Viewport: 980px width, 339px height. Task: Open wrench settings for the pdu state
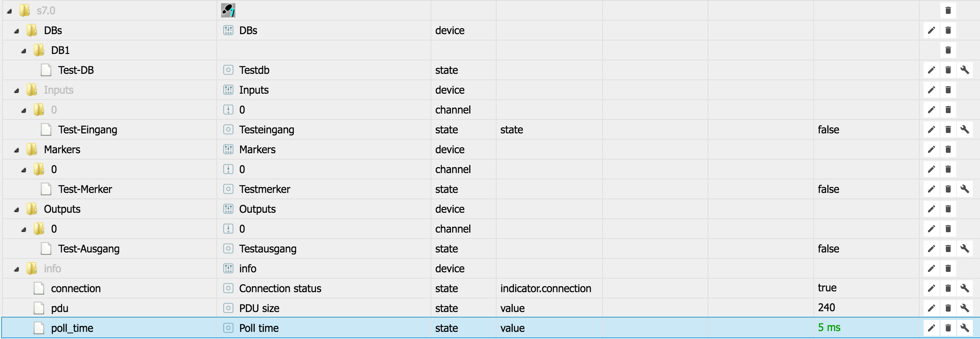(965, 308)
